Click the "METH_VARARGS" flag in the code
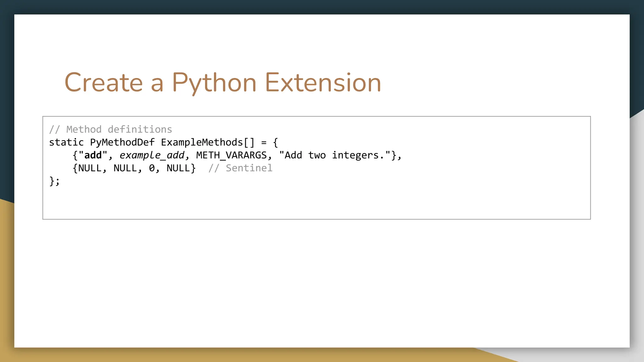The height and width of the screenshot is (362, 644). pyautogui.click(x=231, y=155)
